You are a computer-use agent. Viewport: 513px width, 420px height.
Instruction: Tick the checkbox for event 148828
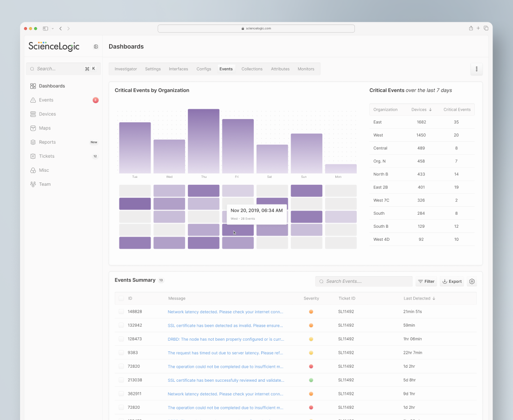click(121, 311)
